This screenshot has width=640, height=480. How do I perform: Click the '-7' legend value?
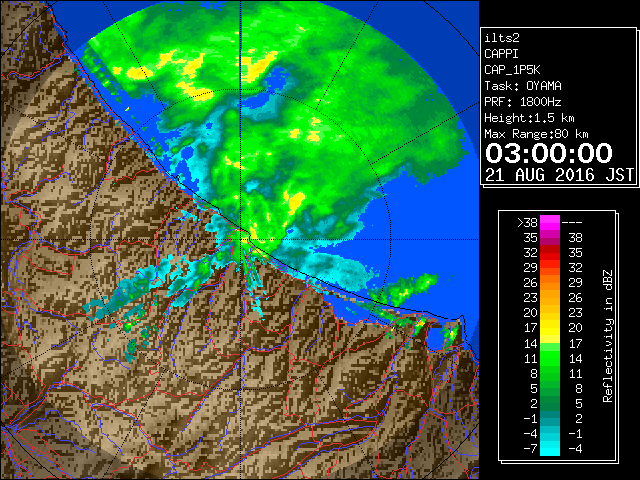531,449
